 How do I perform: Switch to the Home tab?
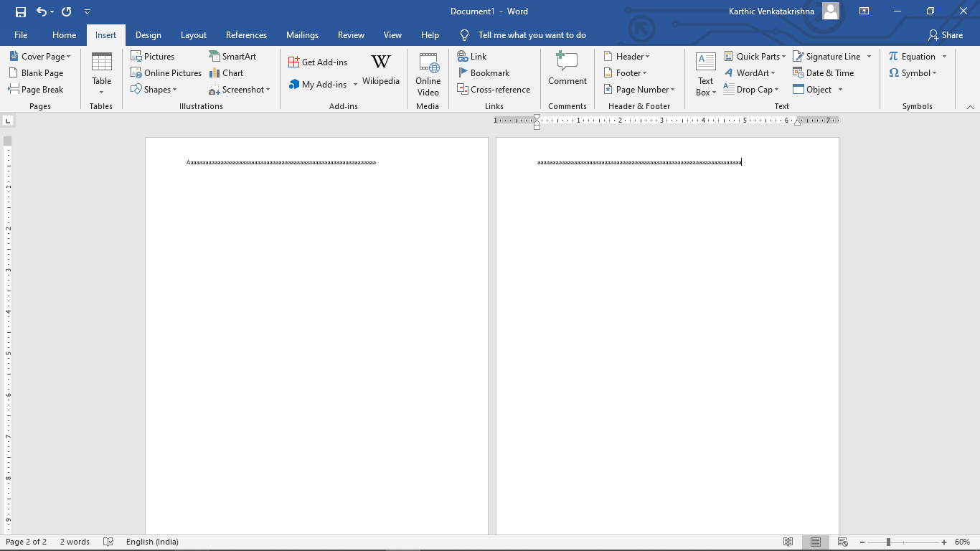coord(64,34)
